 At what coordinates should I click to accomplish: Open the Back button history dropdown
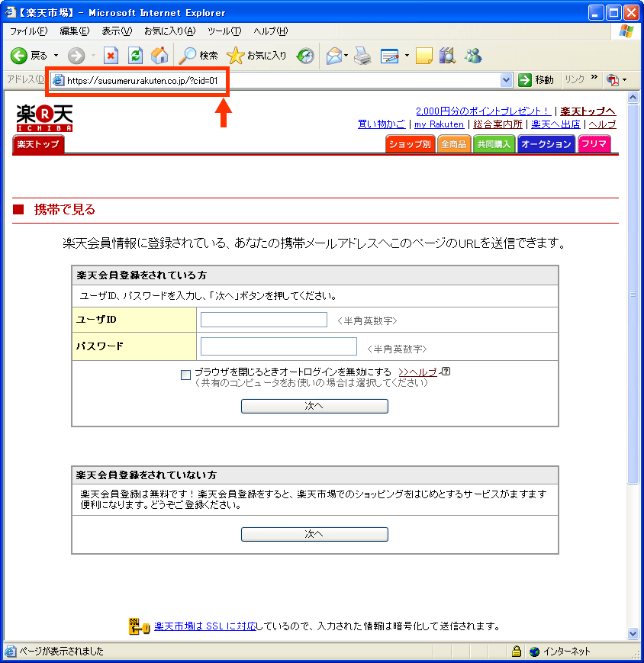point(56,56)
